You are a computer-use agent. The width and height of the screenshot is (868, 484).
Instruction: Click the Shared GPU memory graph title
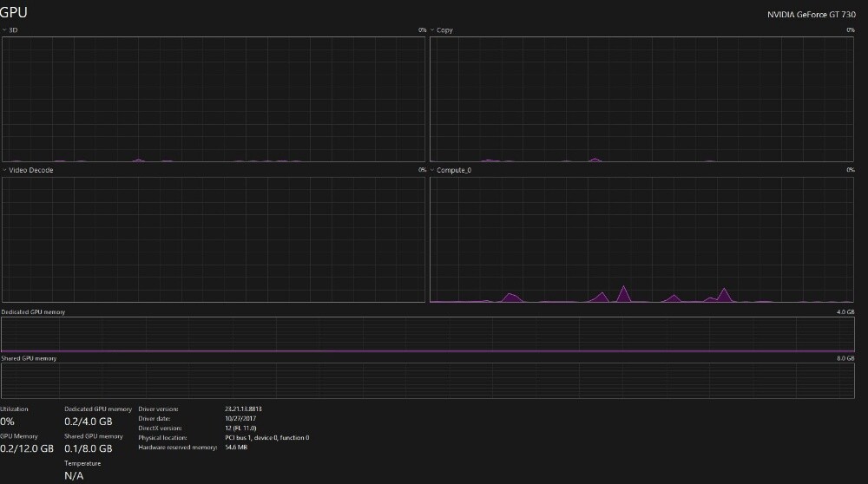29,358
